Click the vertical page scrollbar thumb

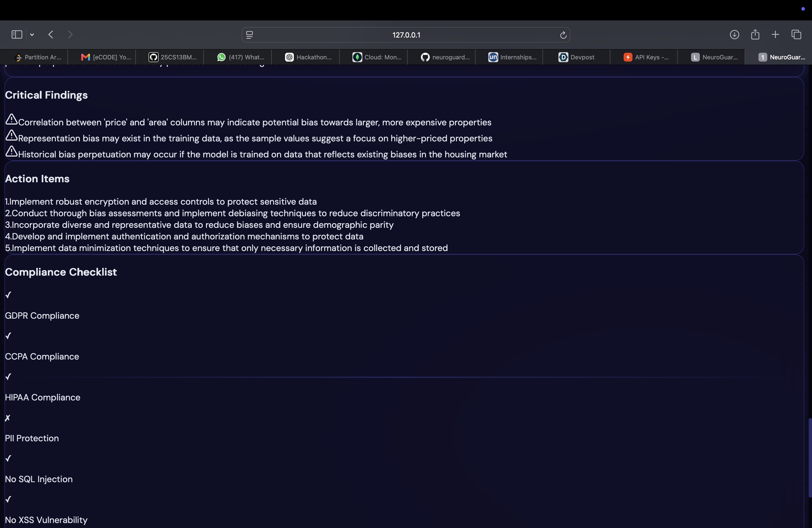click(810, 458)
